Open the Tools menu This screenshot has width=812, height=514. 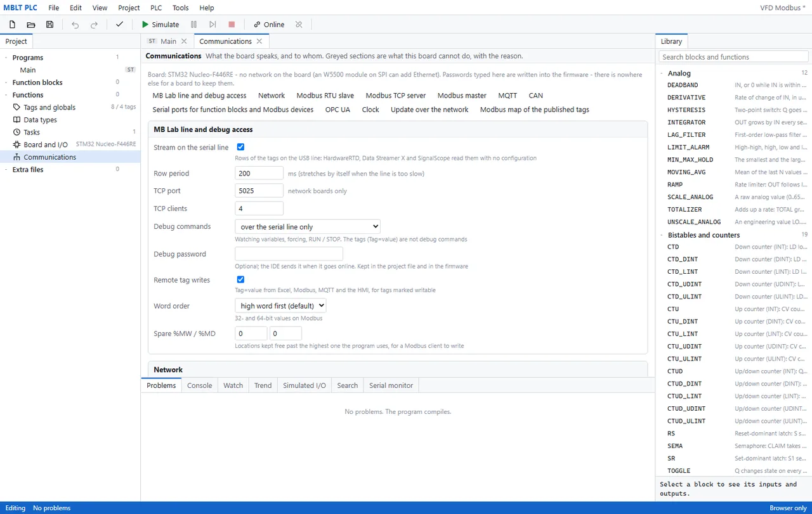[x=181, y=8]
